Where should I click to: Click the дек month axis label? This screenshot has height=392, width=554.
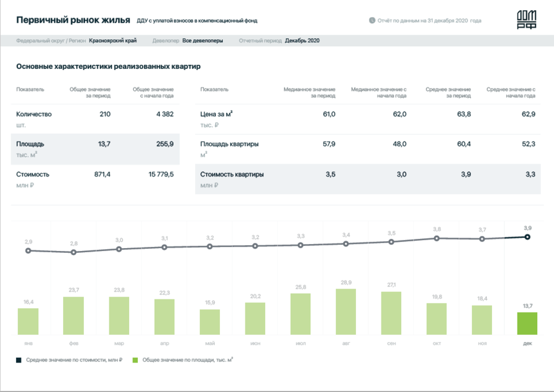pyautogui.click(x=527, y=343)
